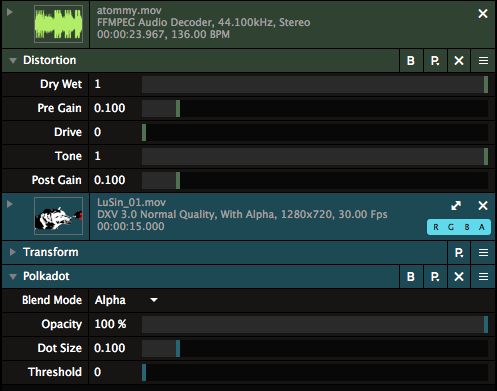Image resolution: width=497 pixels, height=391 pixels.
Task: Click the Distortion section title
Action: (x=49, y=60)
